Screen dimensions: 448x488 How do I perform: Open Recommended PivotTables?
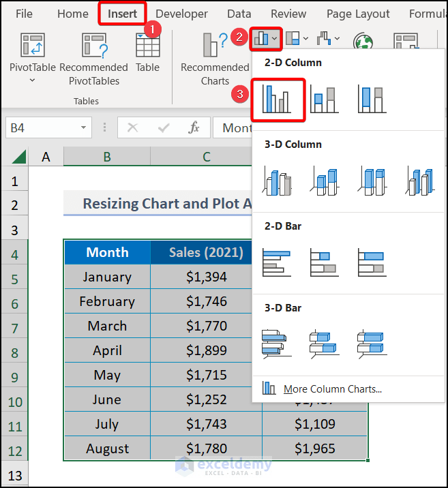(x=93, y=59)
